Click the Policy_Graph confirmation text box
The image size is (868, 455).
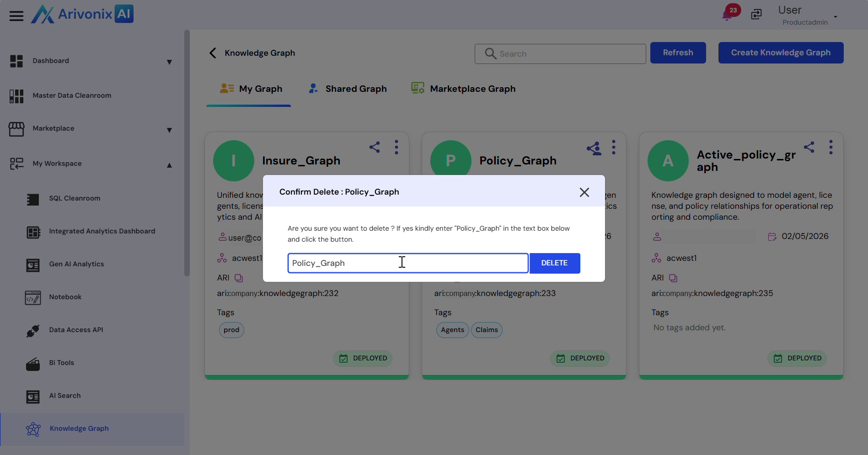pos(407,263)
